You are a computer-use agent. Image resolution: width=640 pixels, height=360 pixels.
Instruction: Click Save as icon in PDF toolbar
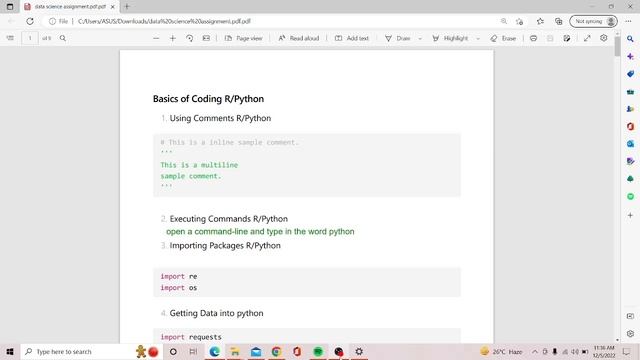coord(567,38)
